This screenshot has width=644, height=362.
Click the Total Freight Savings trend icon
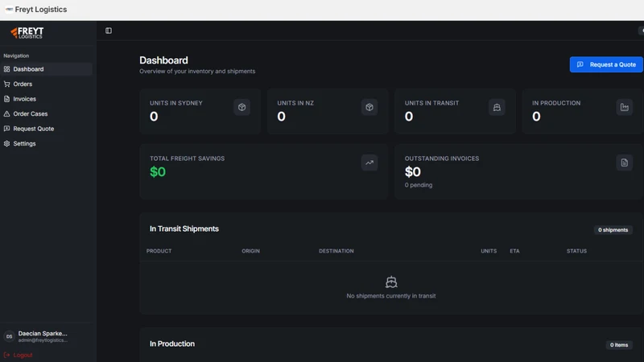coord(369,162)
